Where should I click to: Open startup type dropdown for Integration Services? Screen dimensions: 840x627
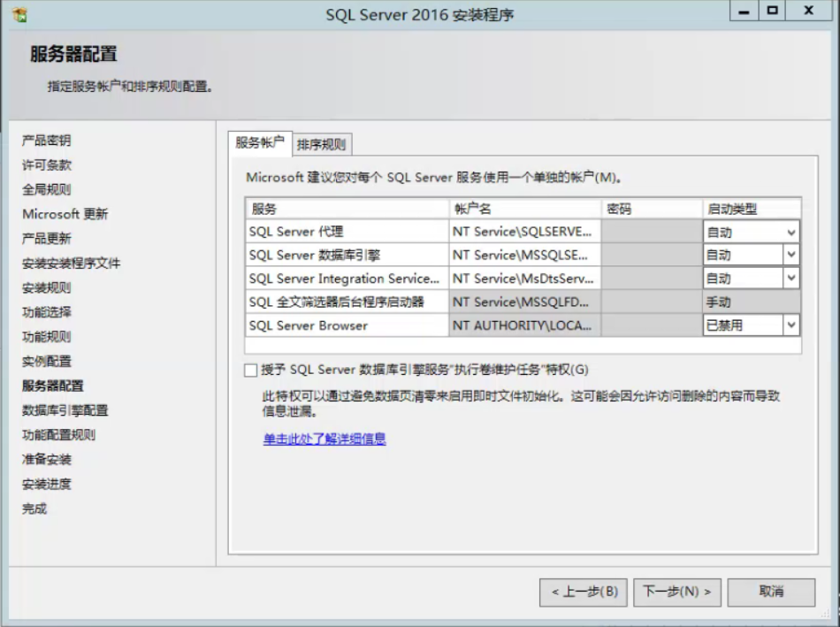(790, 278)
